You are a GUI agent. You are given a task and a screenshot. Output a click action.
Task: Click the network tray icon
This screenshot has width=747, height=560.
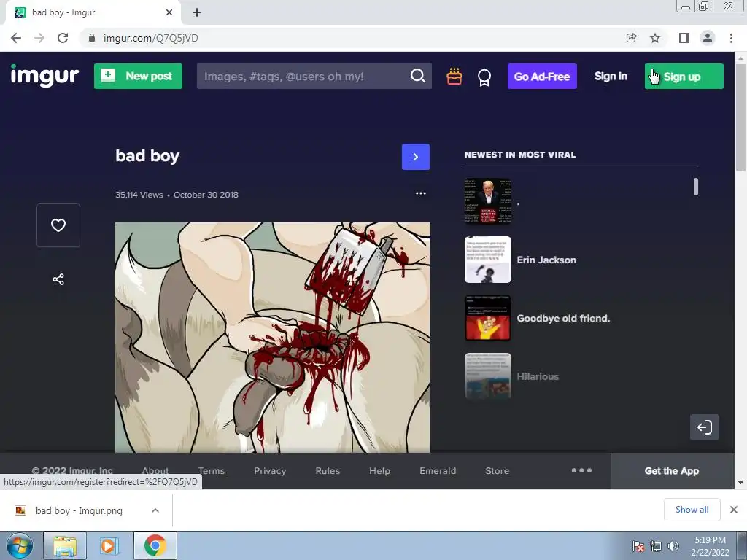[x=656, y=546]
